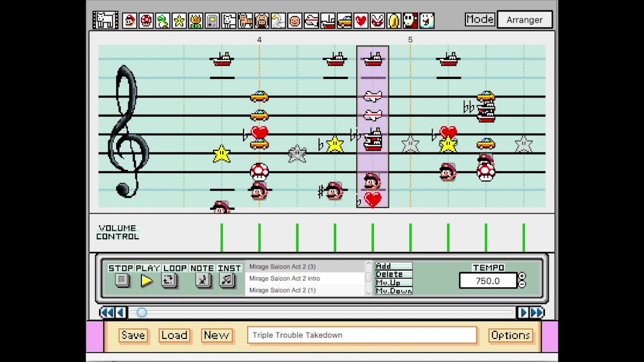Click Mv.Up to move song up
The height and width of the screenshot is (362, 644).
[393, 283]
